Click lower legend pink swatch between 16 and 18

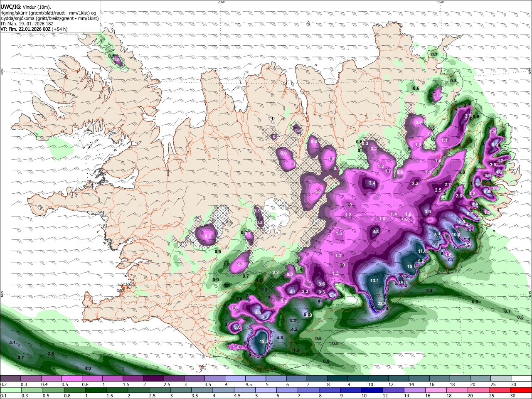click(x=436, y=390)
